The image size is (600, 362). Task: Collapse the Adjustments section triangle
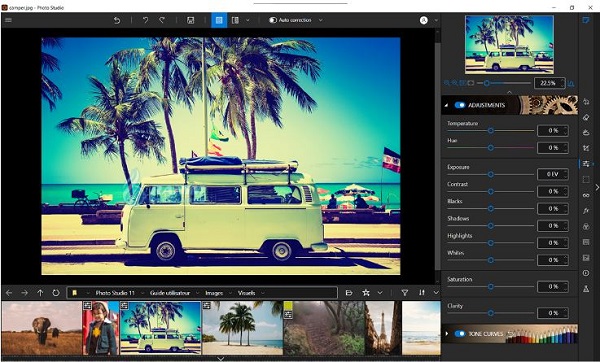[x=447, y=105]
